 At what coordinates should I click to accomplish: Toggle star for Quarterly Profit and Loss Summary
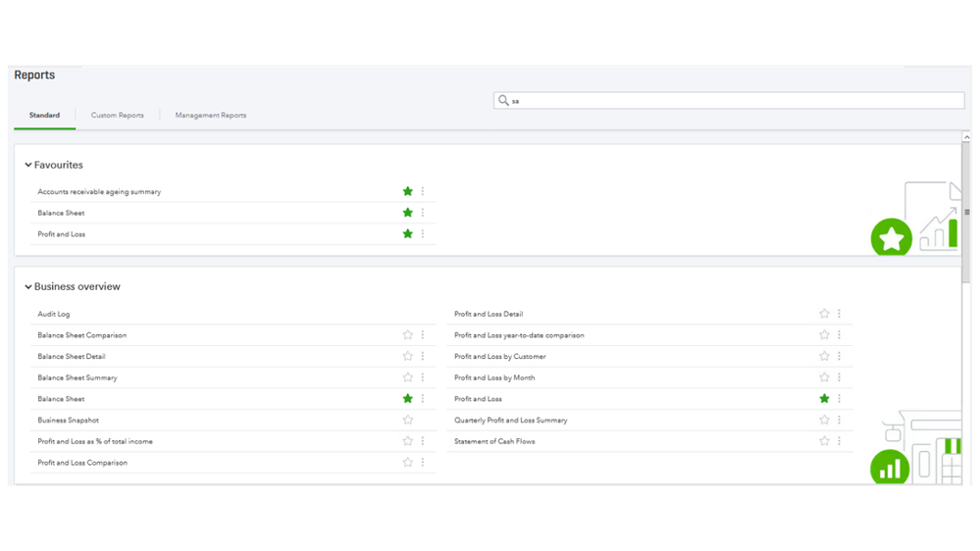pos(824,420)
